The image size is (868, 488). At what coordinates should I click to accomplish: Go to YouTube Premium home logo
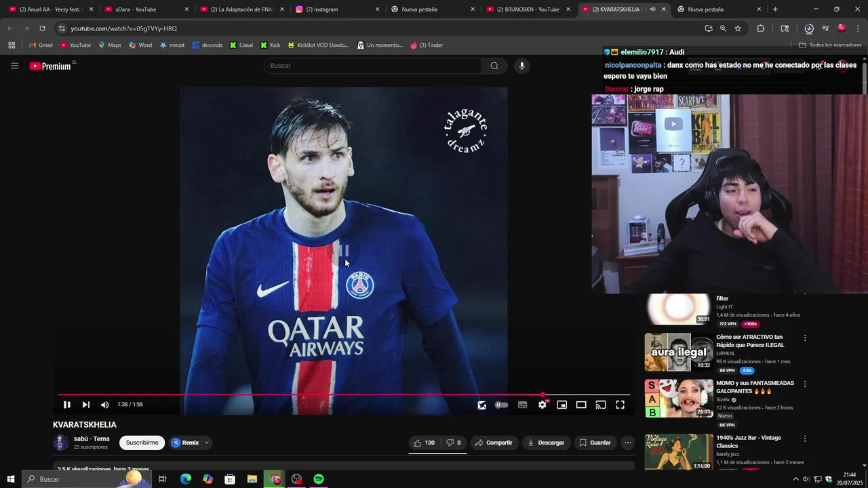tap(51, 66)
